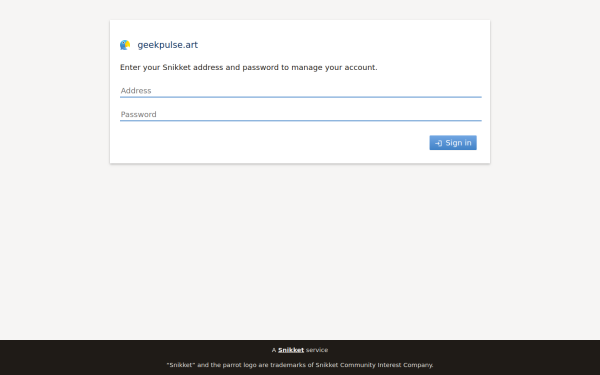Click the blue underline beneath Address
This screenshot has height=375, width=600.
click(300, 97)
